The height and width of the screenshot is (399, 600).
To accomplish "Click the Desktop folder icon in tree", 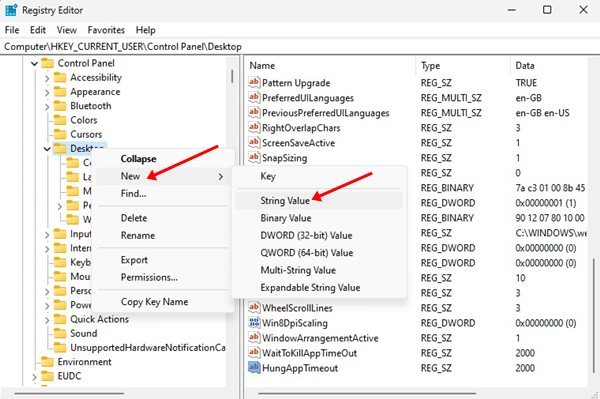I will (x=60, y=148).
